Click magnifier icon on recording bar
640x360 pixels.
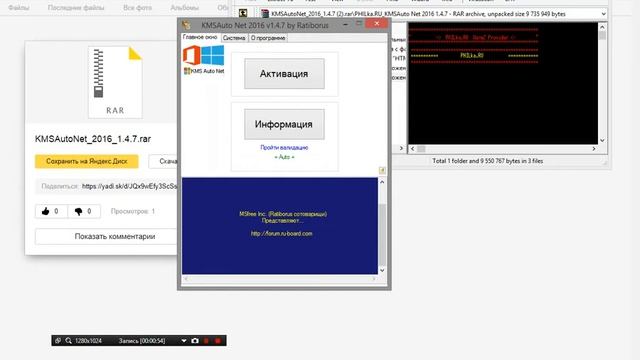click(x=68, y=340)
